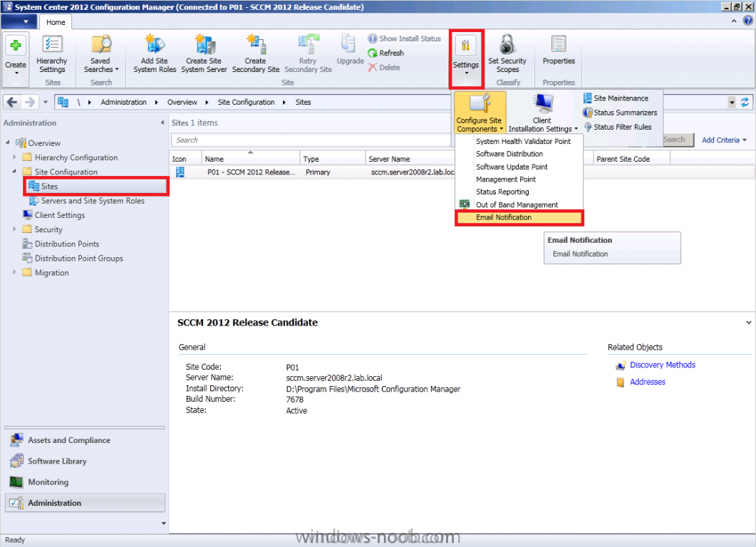Click Set Security Scopes

[x=507, y=54]
